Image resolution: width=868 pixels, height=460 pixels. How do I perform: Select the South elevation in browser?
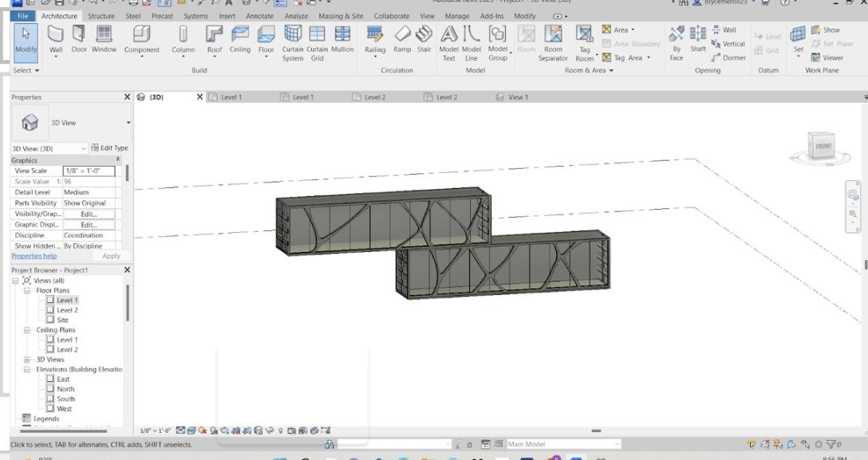(65, 399)
